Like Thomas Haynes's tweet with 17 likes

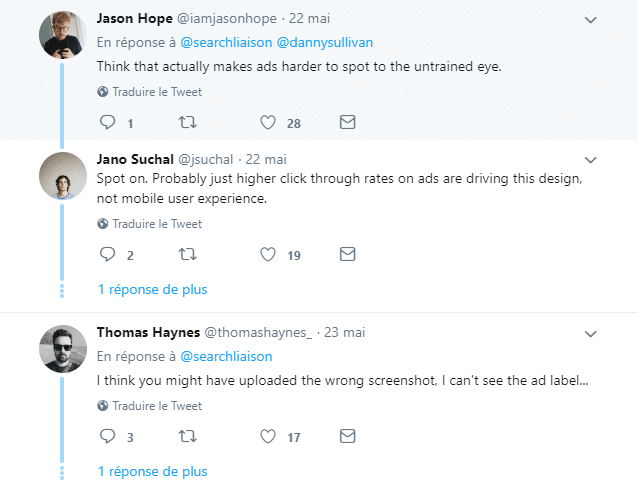(x=268, y=436)
